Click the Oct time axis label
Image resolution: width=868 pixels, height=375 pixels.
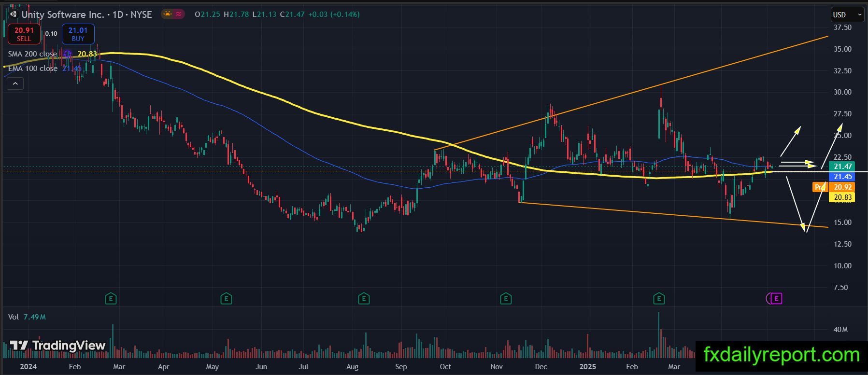point(445,367)
